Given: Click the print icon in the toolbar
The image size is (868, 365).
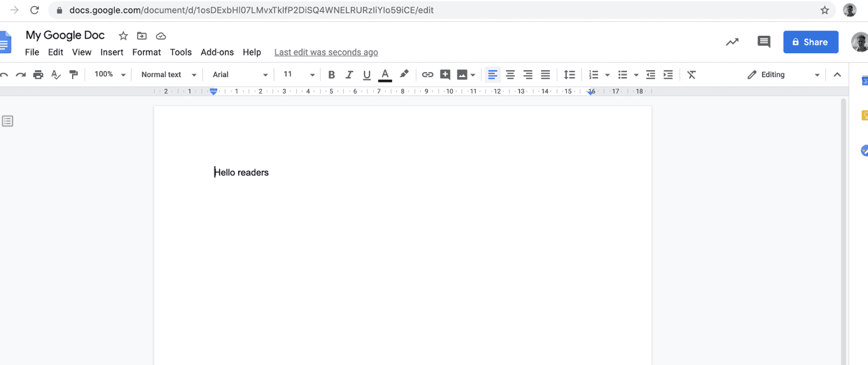Looking at the screenshot, I should (x=38, y=75).
